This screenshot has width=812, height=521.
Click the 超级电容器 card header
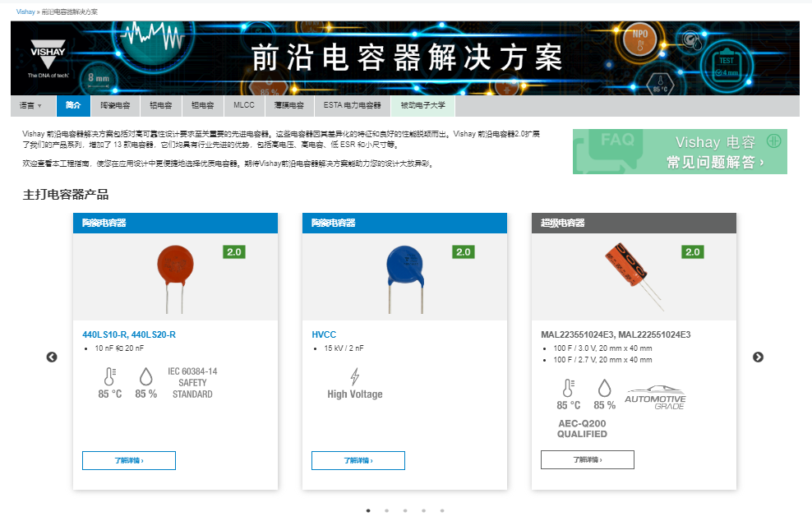pos(634,224)
